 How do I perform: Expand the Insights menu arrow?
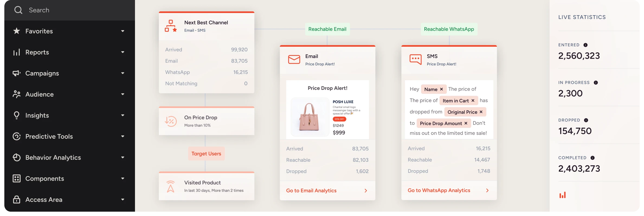pyautogui.click(x=123, y=115)
